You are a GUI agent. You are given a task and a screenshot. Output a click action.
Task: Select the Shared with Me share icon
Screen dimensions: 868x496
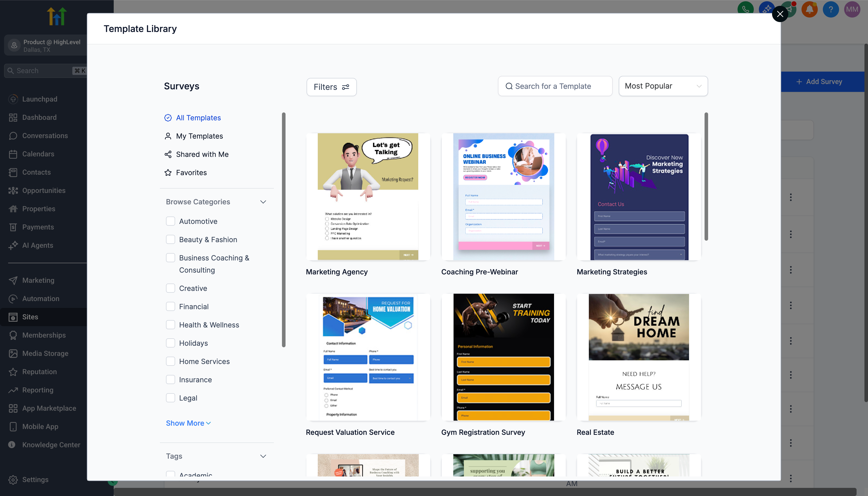click(168, 154)
